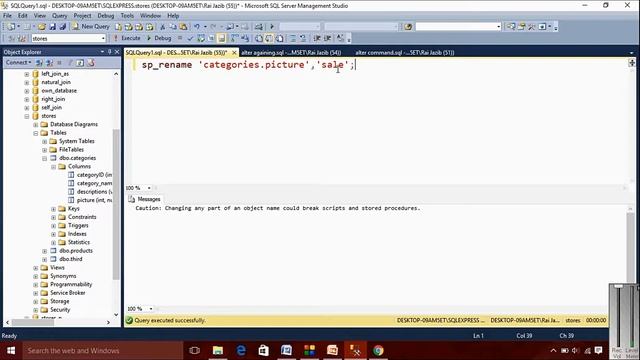Open Messages pane zoom 100% dropdown
The image size is (640, 360).
pyautogui.click(x=151, y=309)
